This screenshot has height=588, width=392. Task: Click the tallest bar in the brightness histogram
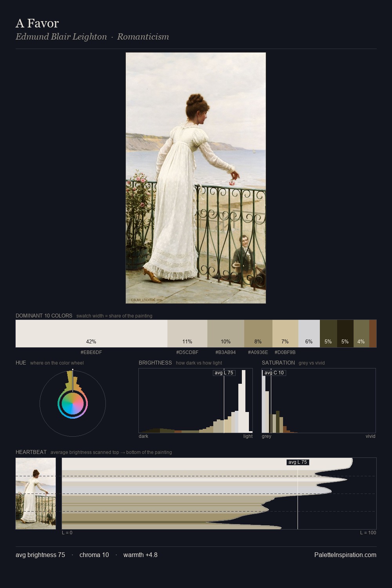tap(244, 401)
